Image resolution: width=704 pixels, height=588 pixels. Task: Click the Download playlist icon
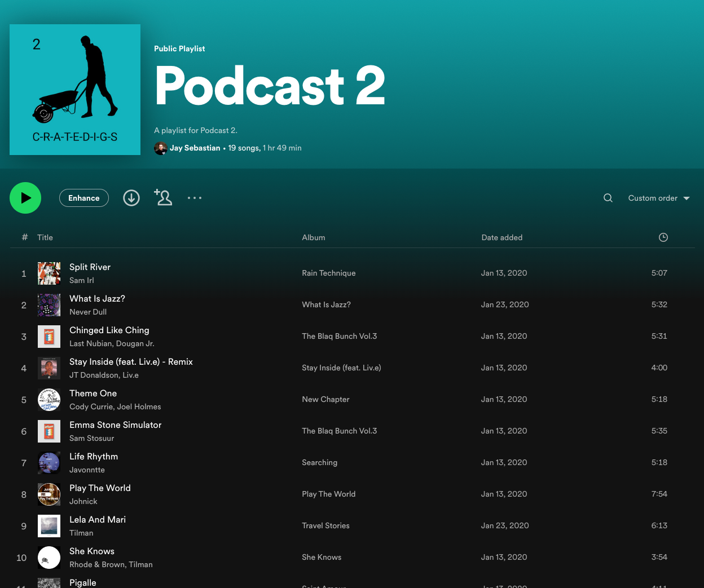click(131, 198)
